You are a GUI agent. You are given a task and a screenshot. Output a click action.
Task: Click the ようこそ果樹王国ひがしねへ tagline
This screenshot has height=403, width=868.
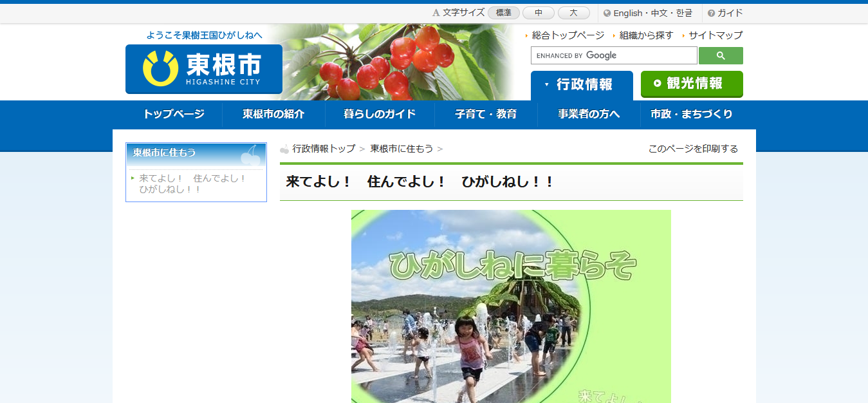tap(204, 35)
